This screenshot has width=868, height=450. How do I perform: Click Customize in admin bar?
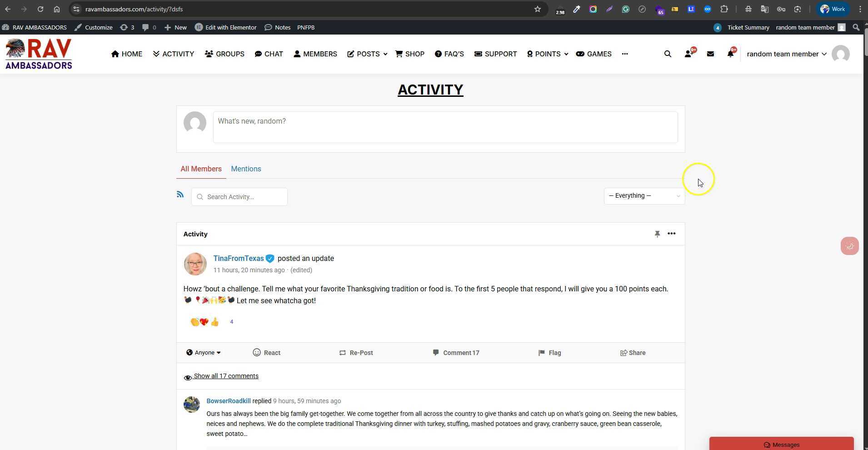pos(94,27)
